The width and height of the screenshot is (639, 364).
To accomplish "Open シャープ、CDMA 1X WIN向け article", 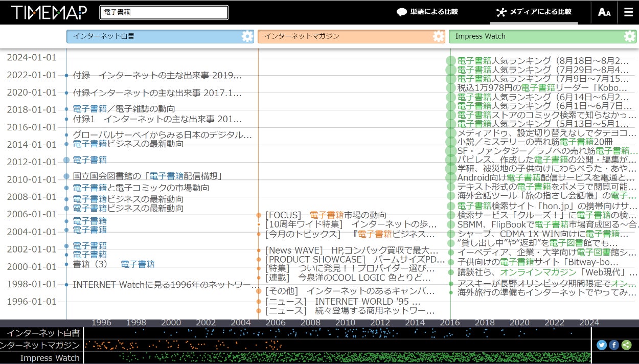I will coord(543,234).
